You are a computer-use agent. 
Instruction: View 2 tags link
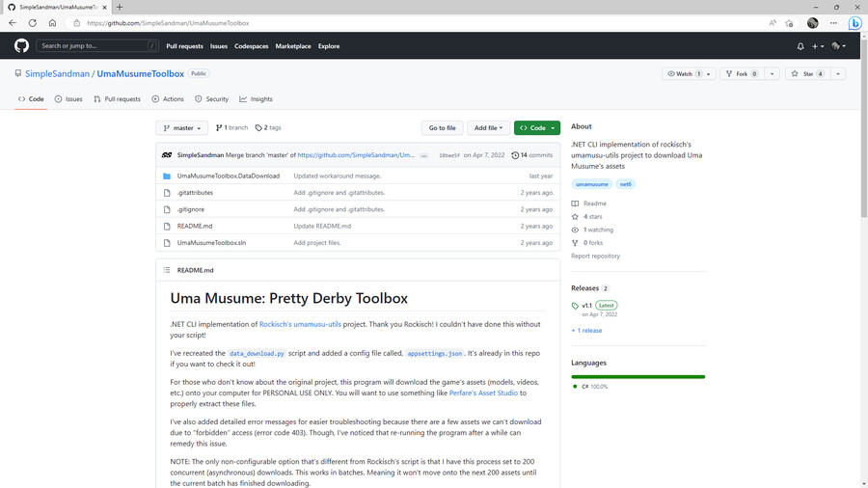(268, 128)
